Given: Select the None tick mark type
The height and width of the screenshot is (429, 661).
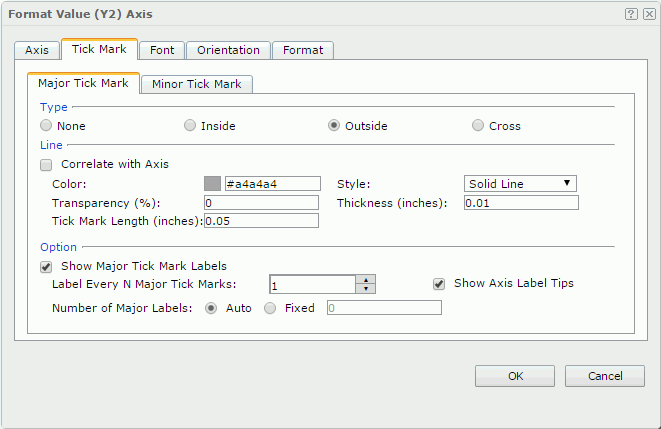Looking at the screenshot, I should point(46,126).
